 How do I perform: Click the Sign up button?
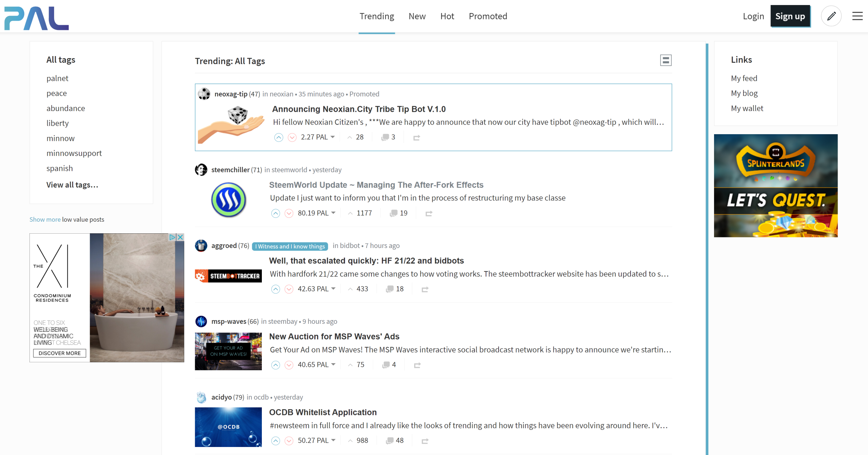coord(790,16)
